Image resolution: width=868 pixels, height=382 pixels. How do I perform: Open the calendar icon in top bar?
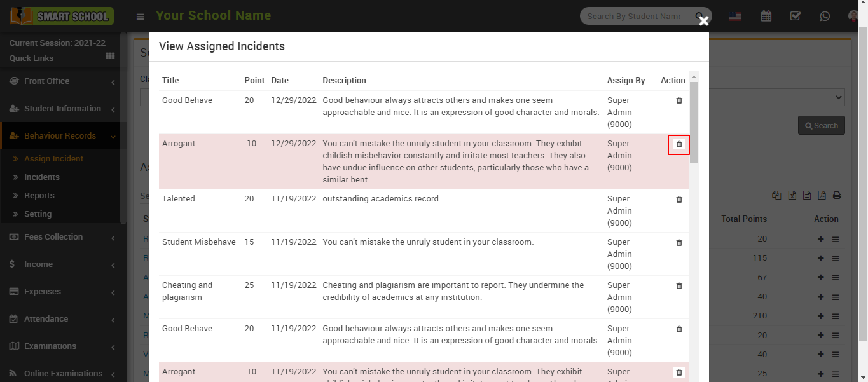766,16
